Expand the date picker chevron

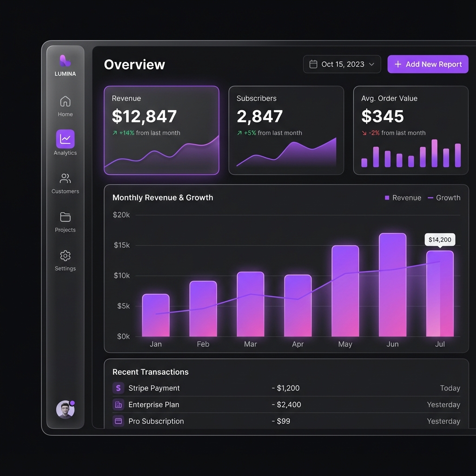[372, 64]
